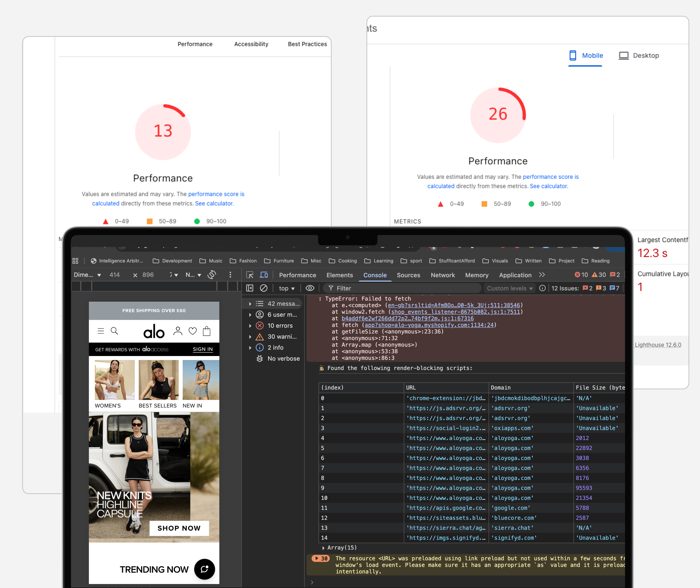Select the Desktop tab in PageSpeed report
This screenshot has height=588, width=700.
coord(639,56)
